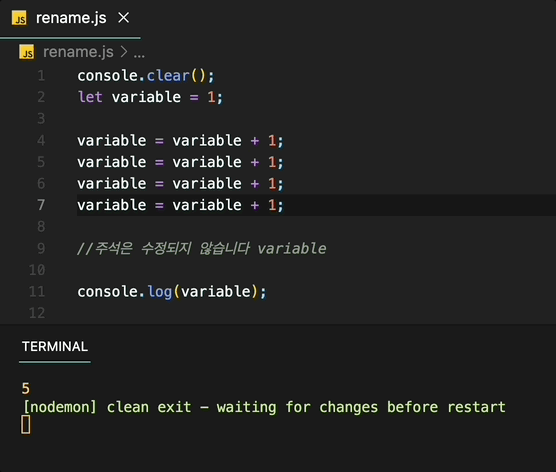Viewport: 556px width, 472px height.
Task: Click the nodemon clean exit message
Action: pos(264,407)
